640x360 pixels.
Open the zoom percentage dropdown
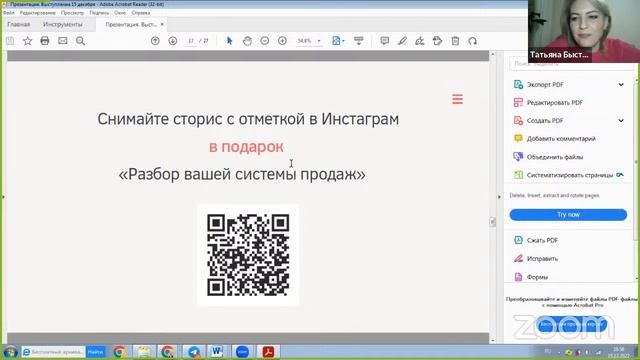(x=319, y=41)
